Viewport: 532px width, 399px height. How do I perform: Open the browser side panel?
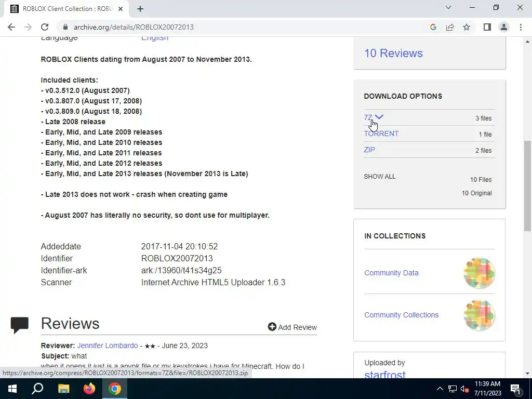(487, 27)
